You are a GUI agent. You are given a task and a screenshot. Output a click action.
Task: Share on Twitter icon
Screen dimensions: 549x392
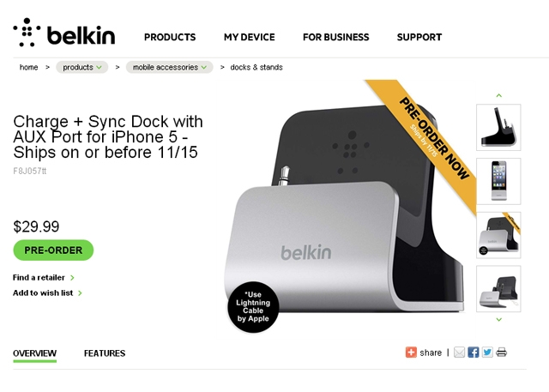(487, 353)
